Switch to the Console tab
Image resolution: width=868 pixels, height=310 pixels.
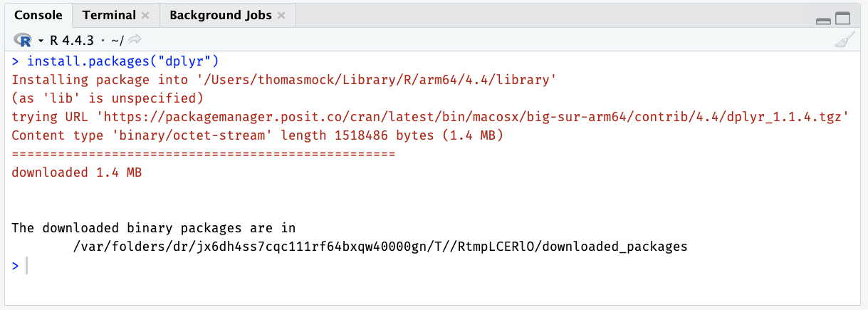tap(38, 15)
